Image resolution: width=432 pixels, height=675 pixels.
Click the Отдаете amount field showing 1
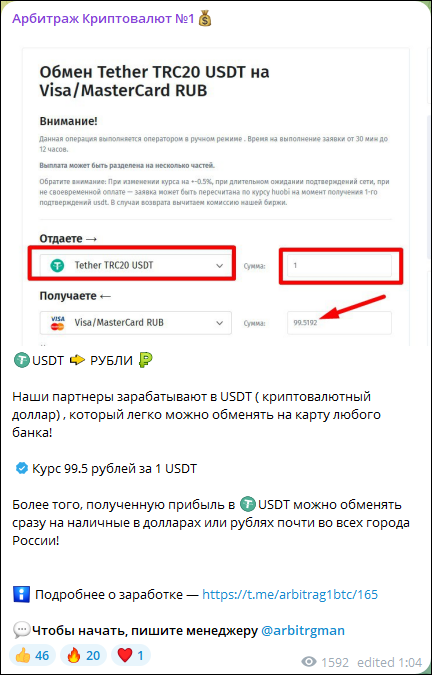pyautogui.click(x=339, y=266)
